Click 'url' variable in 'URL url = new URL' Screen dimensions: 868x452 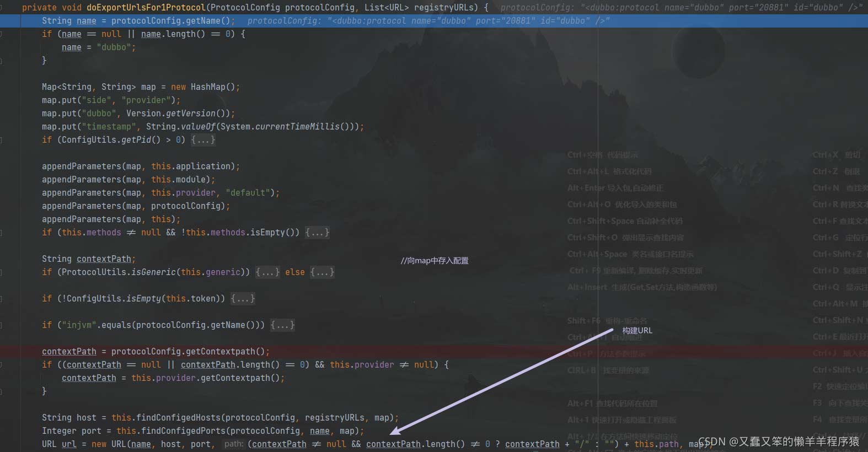[x=69, y=444]
